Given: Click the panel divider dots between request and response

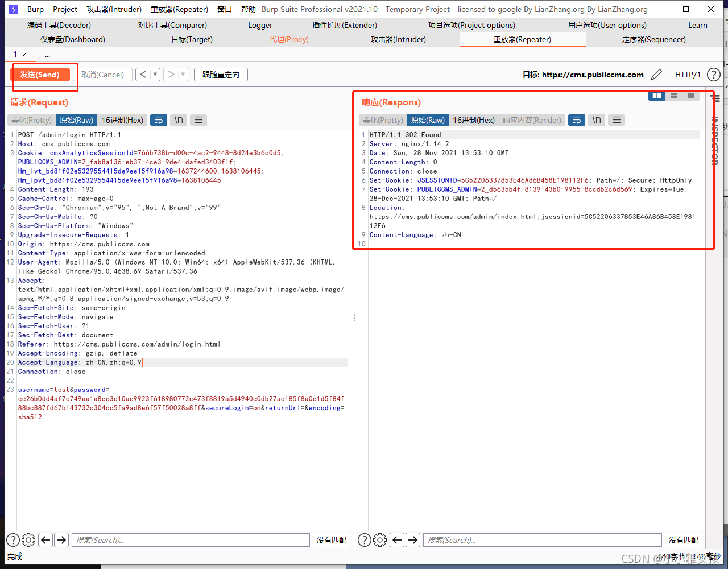Looking at the screenshot, I should [x=354, y=318].
